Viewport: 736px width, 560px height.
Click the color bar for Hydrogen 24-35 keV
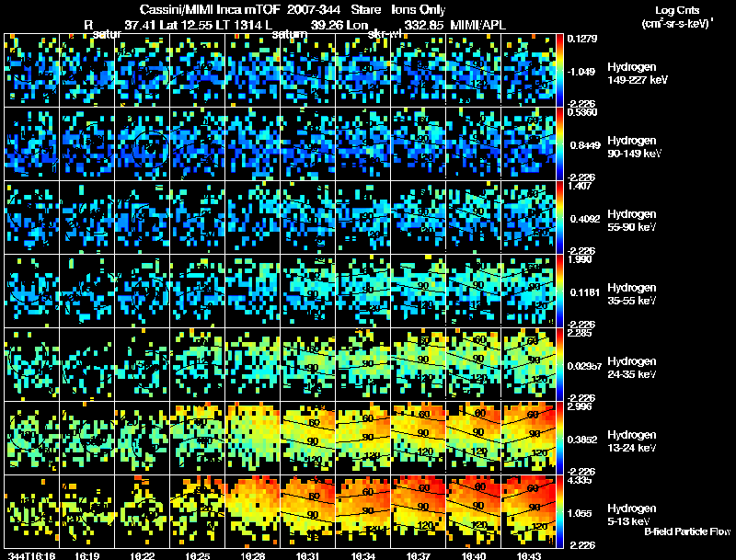[560, 364]
